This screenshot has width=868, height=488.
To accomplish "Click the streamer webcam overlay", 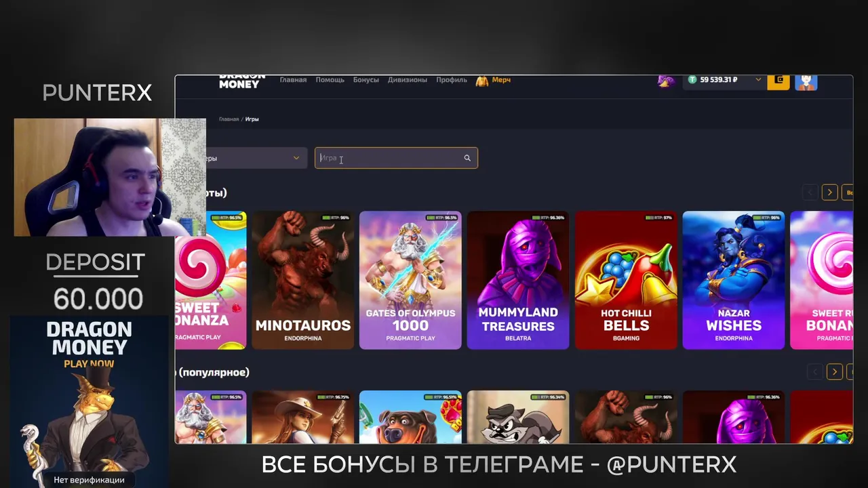I will (110, 178).
